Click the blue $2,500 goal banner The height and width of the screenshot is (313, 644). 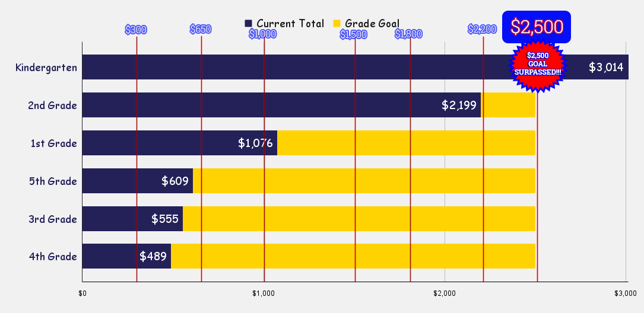click(537, 27)
